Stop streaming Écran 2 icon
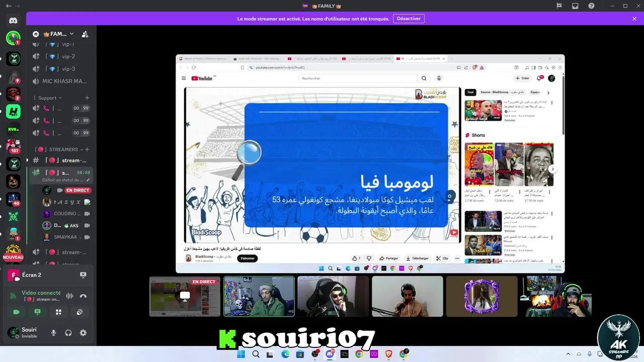Image resolution: width=644 pixels, height=362 pixels. click(83, 275)
